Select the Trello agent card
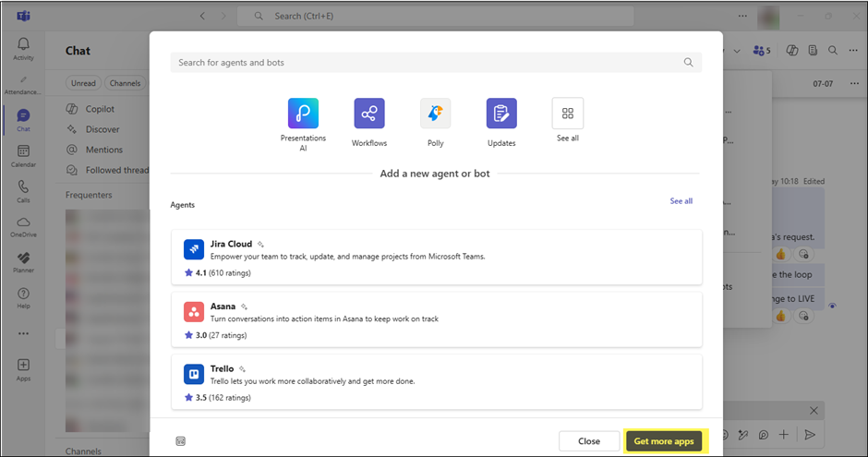 tap(436, 382)
